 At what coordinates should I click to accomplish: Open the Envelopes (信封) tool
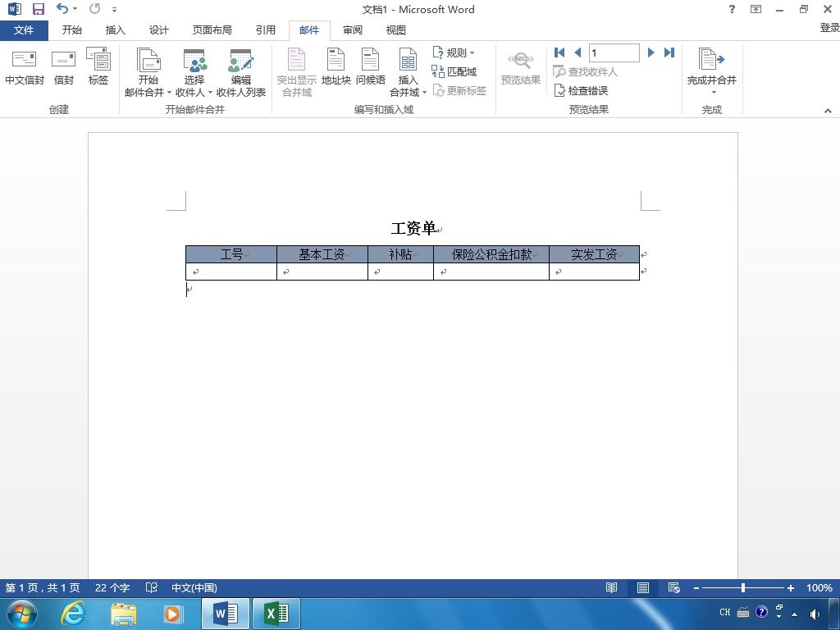[63, 67]
